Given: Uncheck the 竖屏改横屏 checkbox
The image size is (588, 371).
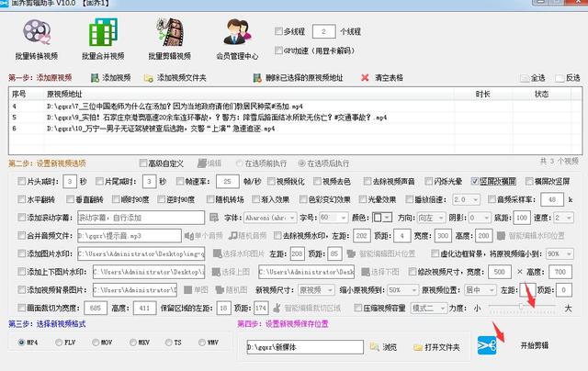Looking at the screenshot, I should 475,182.
